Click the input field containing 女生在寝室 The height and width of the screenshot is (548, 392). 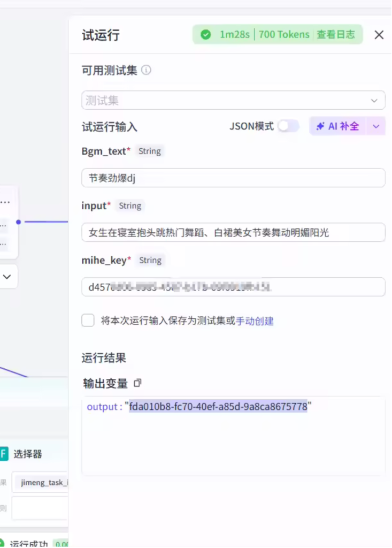[233, 232]
